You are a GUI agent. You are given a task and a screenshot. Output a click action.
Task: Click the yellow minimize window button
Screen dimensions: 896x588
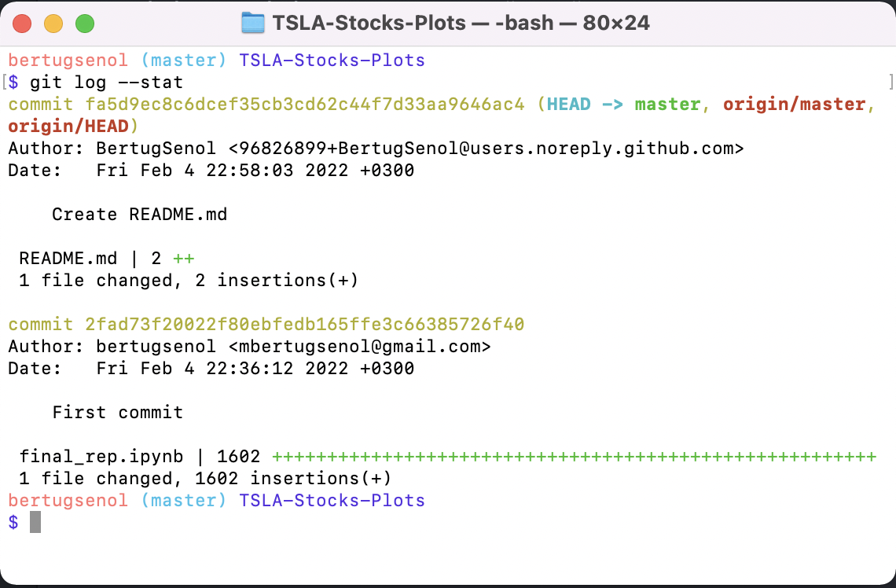(53, 24)
